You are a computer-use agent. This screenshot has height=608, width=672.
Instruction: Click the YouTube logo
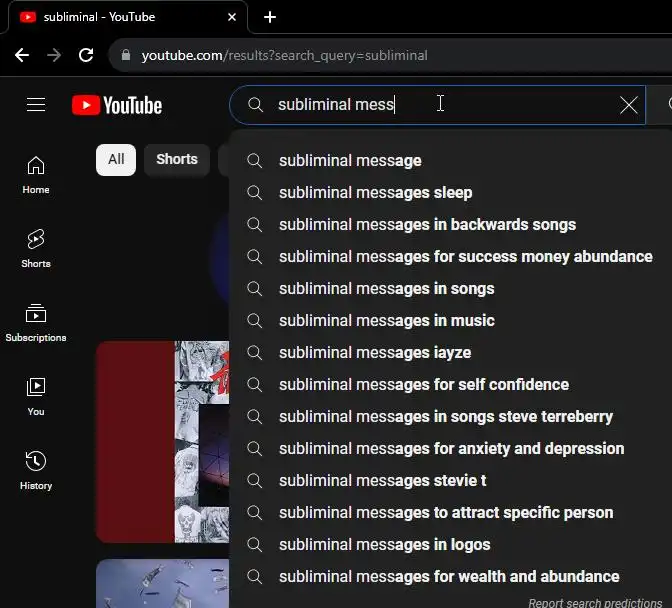click(117, 105)
